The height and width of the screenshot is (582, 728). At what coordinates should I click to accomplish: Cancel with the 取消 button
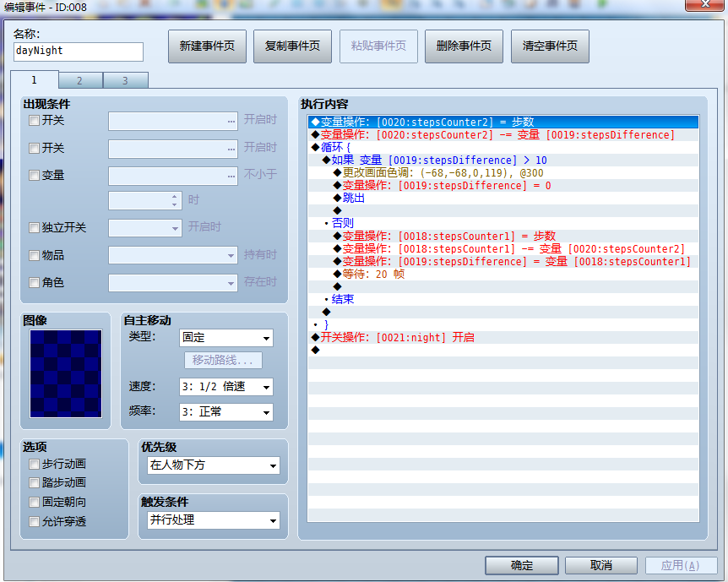pos(601,565)
